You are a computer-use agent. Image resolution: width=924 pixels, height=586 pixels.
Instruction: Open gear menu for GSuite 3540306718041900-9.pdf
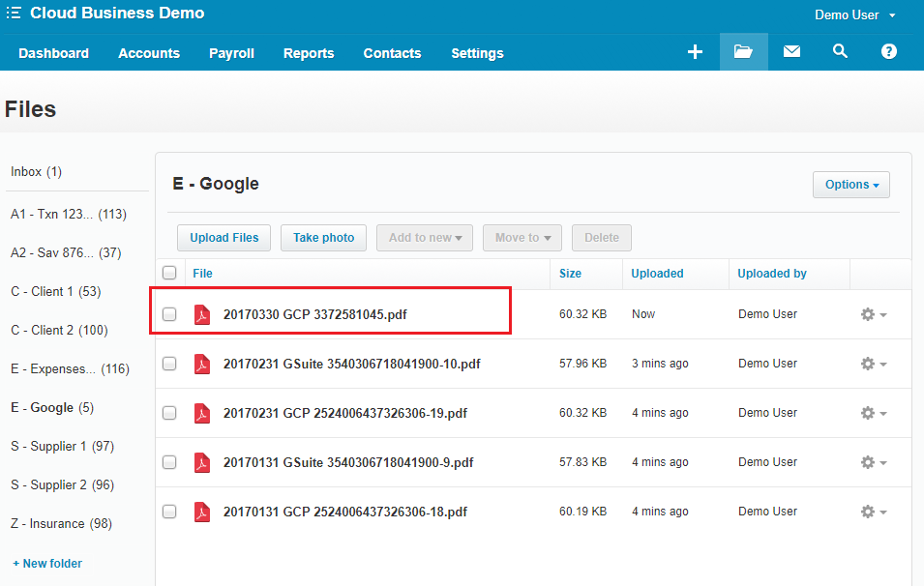pos(874,463)
